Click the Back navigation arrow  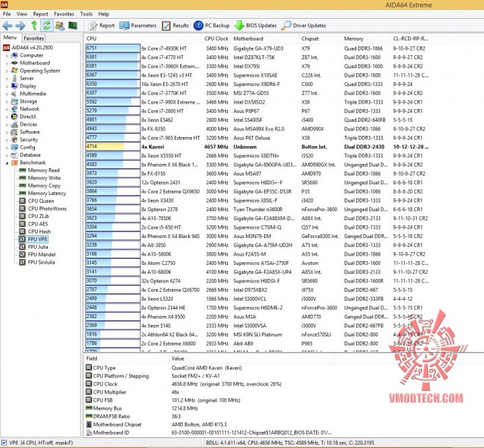(x=7, y=26)
